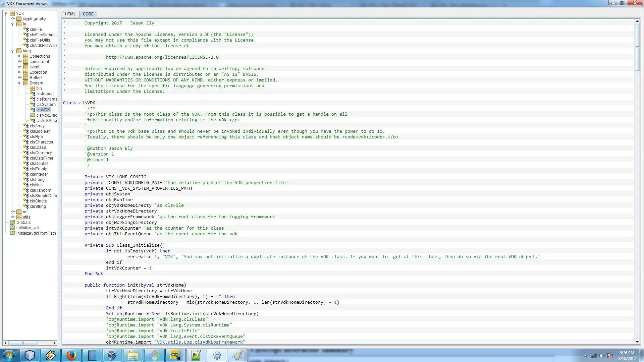Viewport: 644px width, 362px height.
Task: Open Firefox from the taskbar
Action: [71, 355]
